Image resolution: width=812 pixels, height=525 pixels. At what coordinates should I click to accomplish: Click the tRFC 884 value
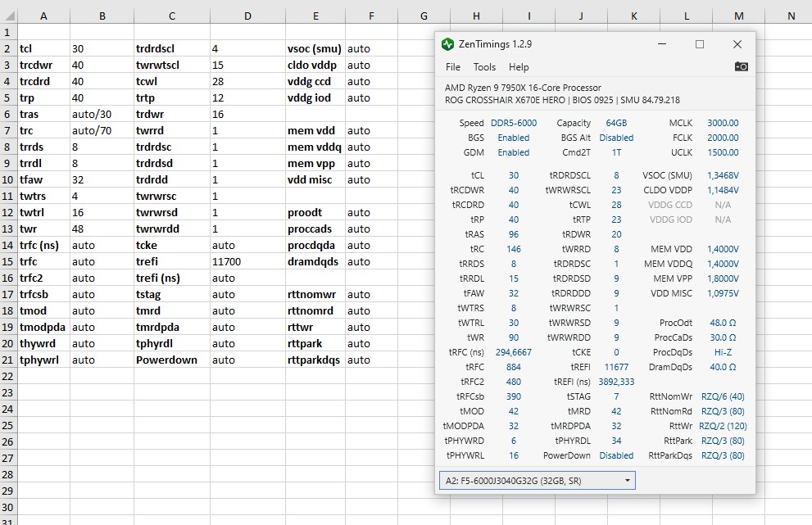(514, 367)
